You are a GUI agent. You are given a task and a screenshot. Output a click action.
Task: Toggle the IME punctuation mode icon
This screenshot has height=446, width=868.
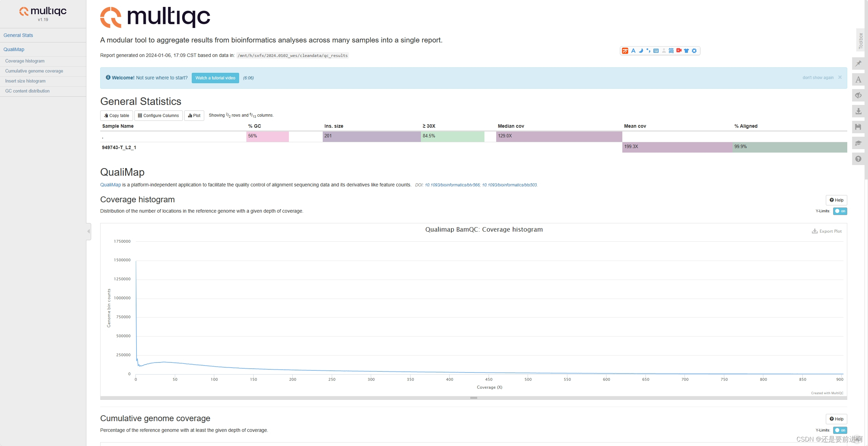tap(648, 51)
